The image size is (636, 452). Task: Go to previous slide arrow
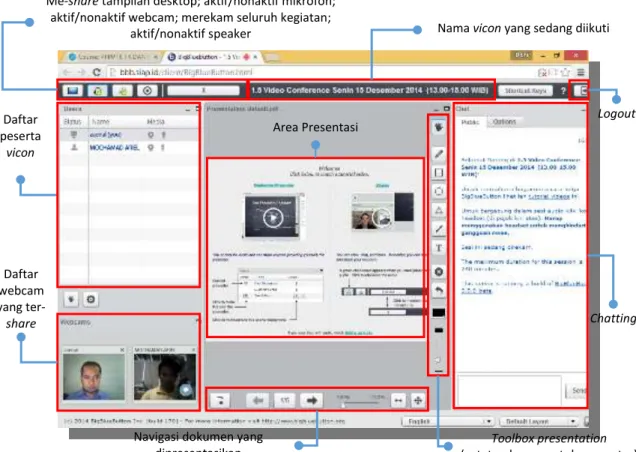coord(258,400)
